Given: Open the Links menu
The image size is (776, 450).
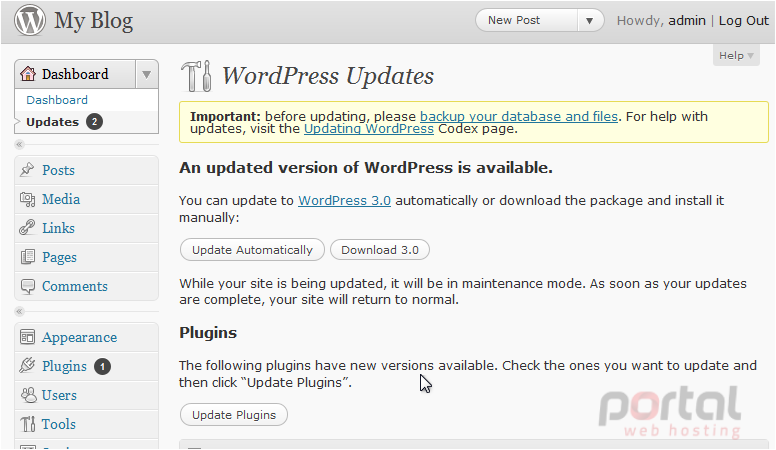Looking at the screenshot, I should [58, 228].
